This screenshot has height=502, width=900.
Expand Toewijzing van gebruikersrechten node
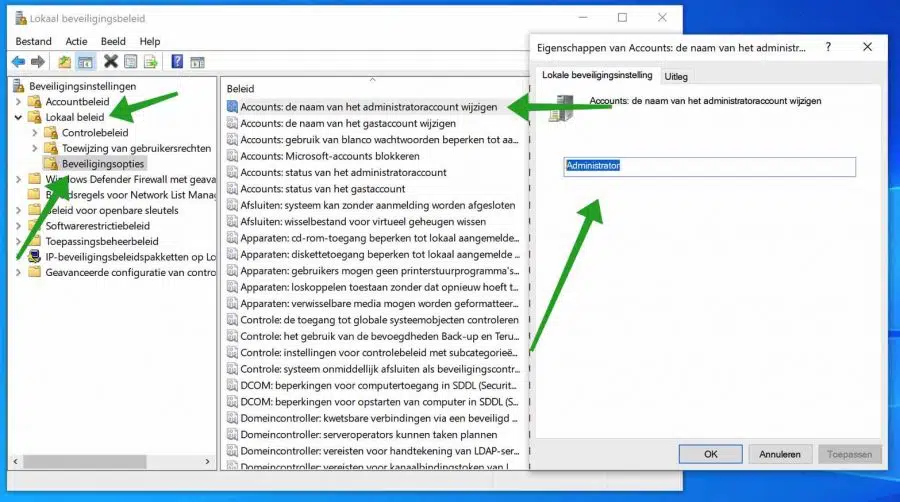coord(35,148)
